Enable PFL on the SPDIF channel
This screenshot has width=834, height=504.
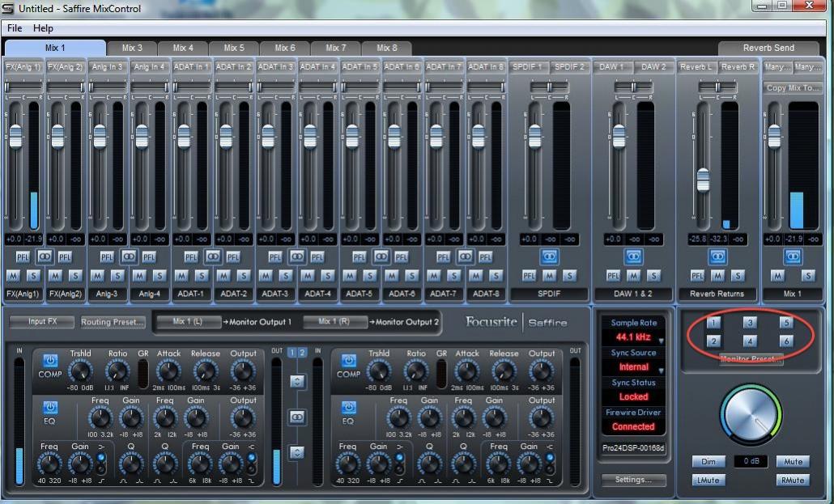pos(529,276)
